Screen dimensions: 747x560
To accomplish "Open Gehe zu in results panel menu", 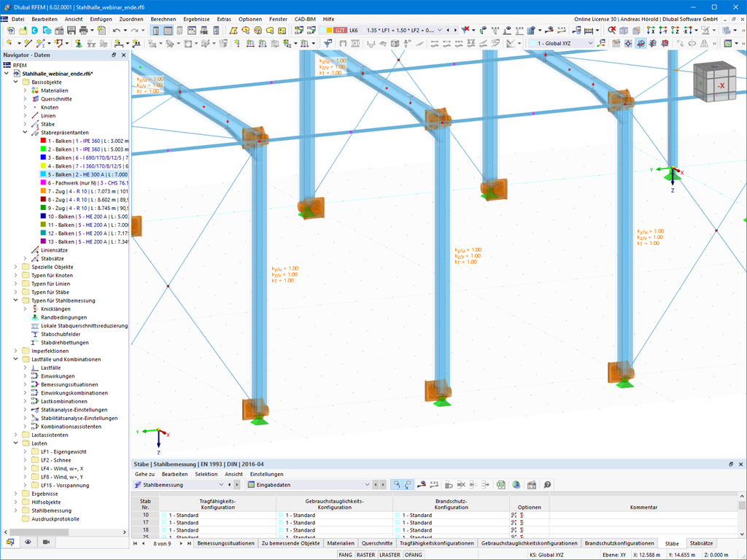I will point(144,474).
